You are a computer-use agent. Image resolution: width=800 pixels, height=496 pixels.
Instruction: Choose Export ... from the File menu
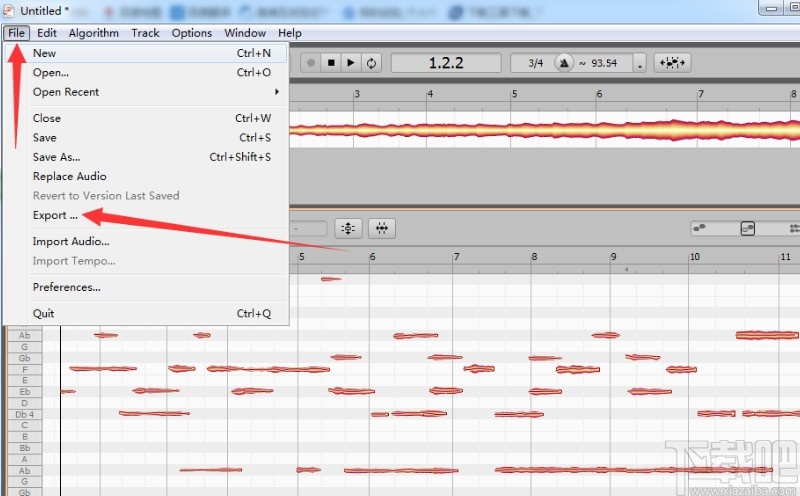[x=146, y=215]
